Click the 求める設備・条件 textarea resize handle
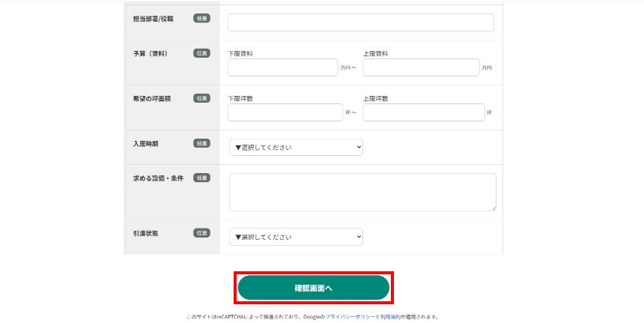The image size is (644, 323). point(493,208)
